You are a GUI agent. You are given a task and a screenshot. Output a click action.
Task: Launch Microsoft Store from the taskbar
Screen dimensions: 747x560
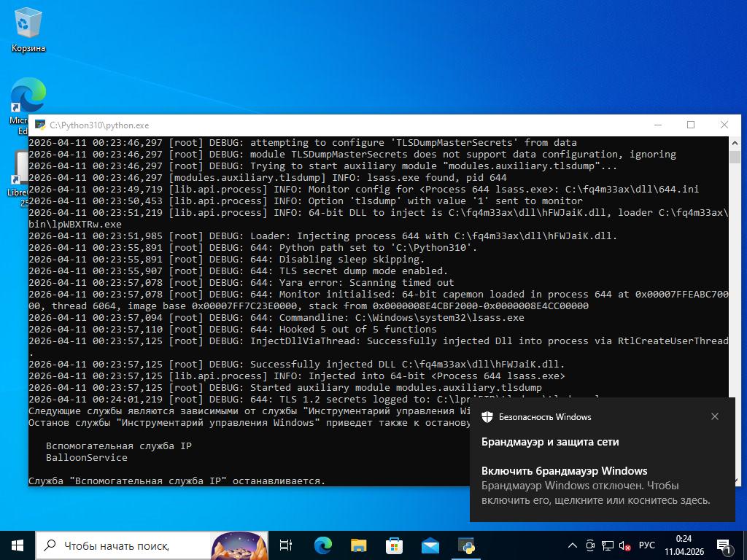tap(394, 545)
